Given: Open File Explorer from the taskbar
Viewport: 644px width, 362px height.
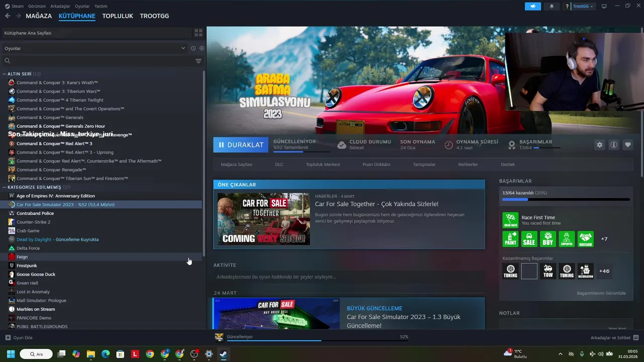Looking at the screenshot, I should [x=91, y=354].
